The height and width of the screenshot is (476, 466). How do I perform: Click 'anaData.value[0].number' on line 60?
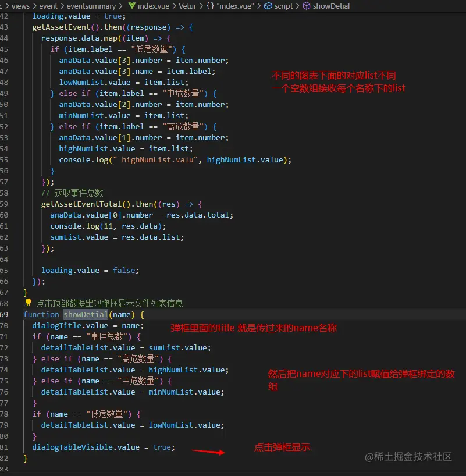(x=101, y=215)
